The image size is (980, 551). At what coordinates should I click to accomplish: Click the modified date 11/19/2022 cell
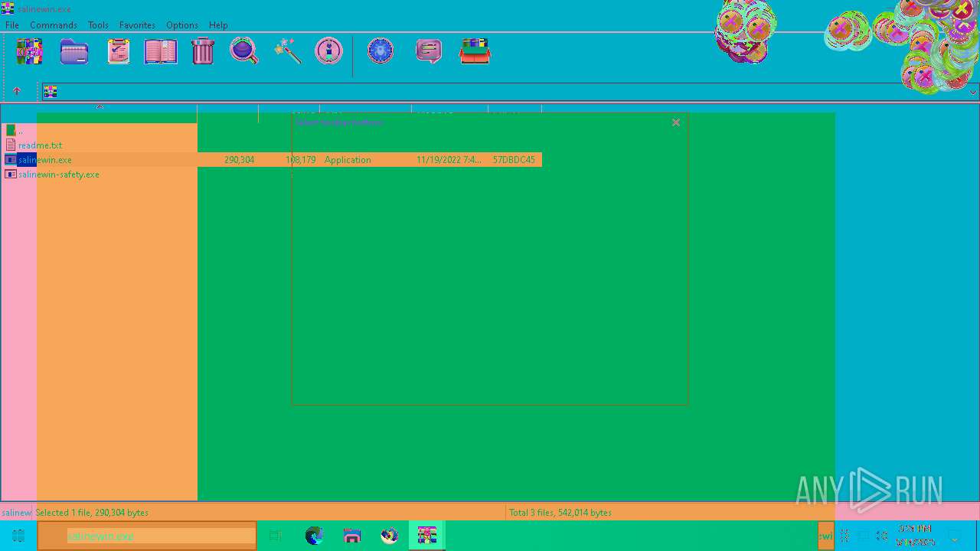tap(449, 160)
